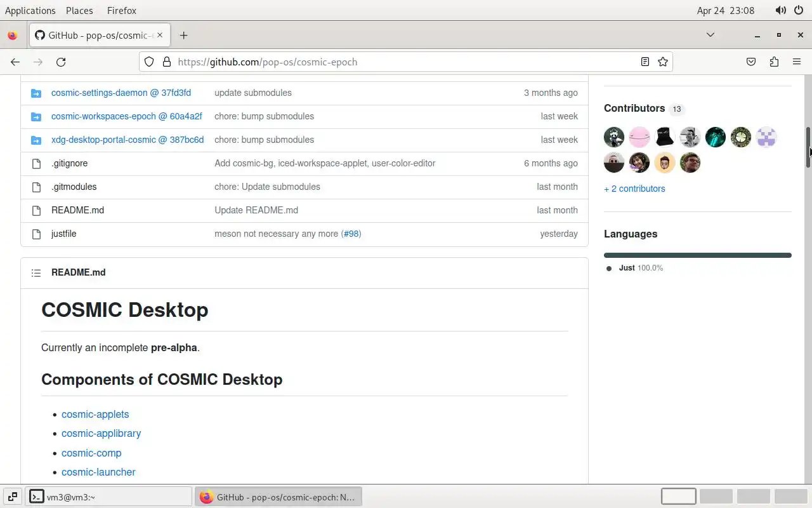Screen dimensions: 812x508
Task: Open the Firefox hamburger application menu
Action: click(797, 62)
